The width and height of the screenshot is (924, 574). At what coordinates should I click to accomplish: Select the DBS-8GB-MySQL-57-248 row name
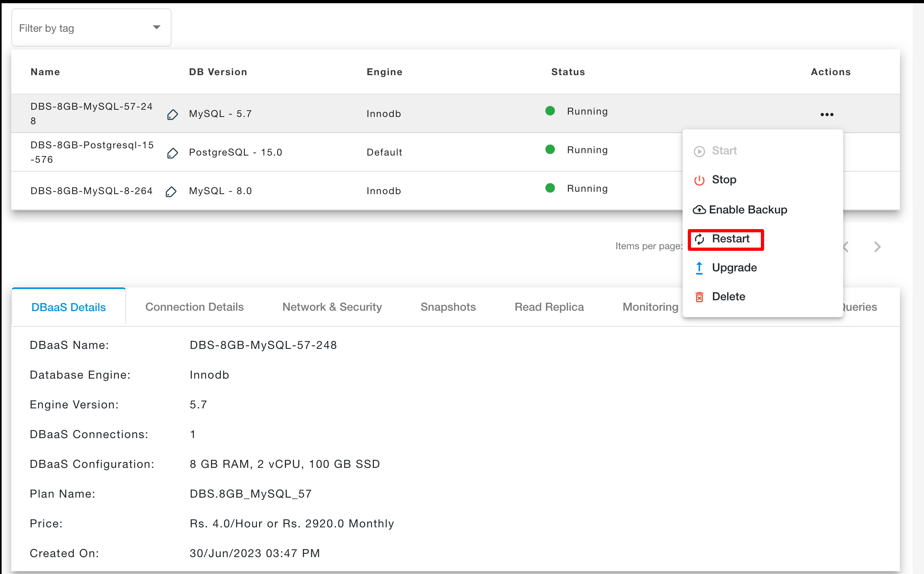(x=92, y=114)
